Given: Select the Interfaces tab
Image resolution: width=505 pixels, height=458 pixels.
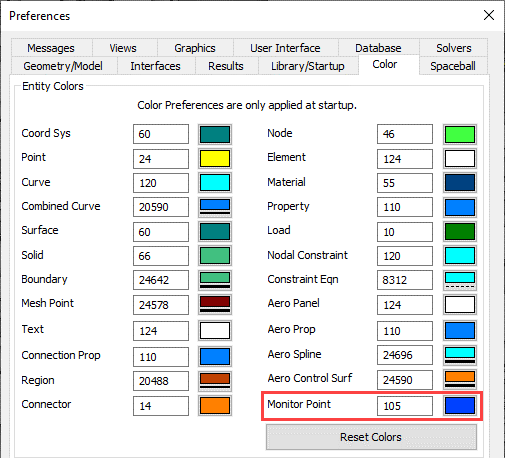Looking at the screenshot, I should coord(155,66).
